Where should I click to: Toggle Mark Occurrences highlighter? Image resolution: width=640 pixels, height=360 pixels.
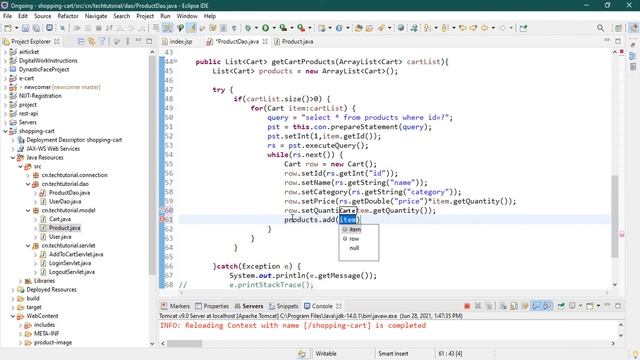coord(191,28)
